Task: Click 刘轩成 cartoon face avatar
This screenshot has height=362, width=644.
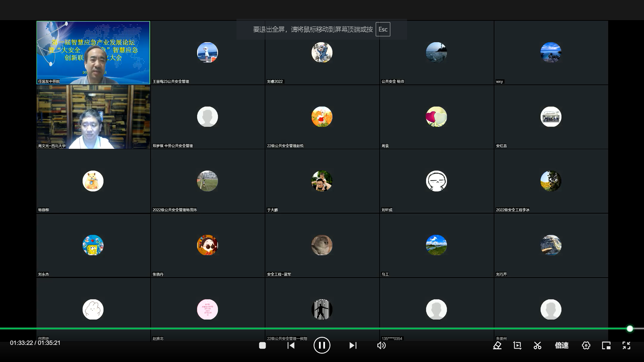Action: coord(436,181)
